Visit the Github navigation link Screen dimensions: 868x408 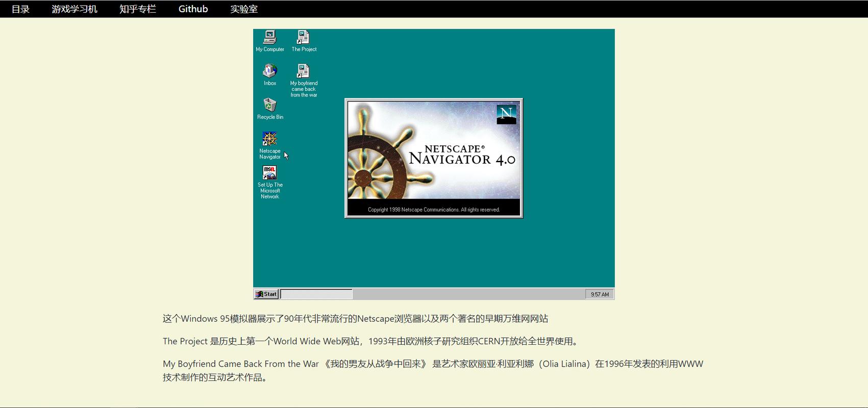pyautogui.click(x=193, y=9)
